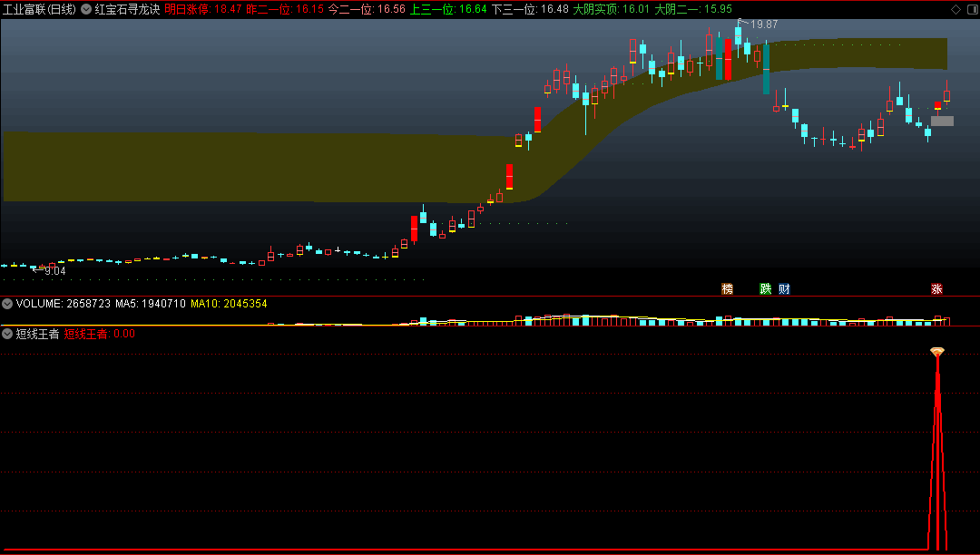Click the 明日涨停: 18.47 value
The height and width of the screenshot is (555, 980).
tap(203, 9)
